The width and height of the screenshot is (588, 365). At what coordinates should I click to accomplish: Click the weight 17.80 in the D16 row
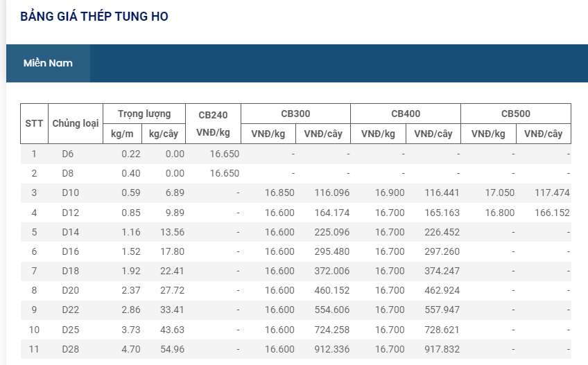[x=173, y=251]
